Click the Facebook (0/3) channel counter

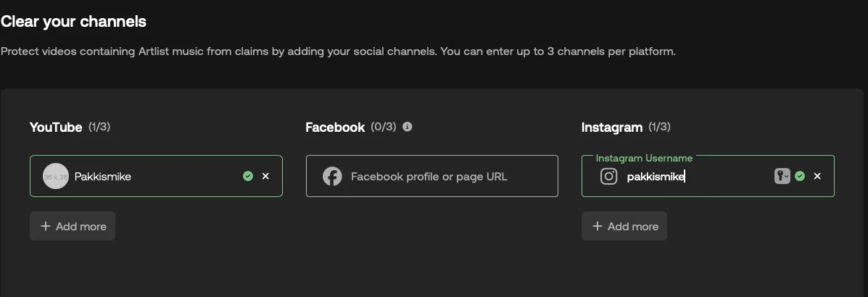pyautogui.click(x=384, y=127)
